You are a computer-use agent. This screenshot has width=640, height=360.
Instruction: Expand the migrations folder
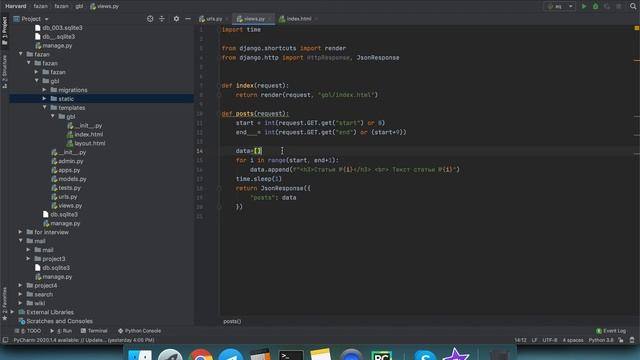44,89
